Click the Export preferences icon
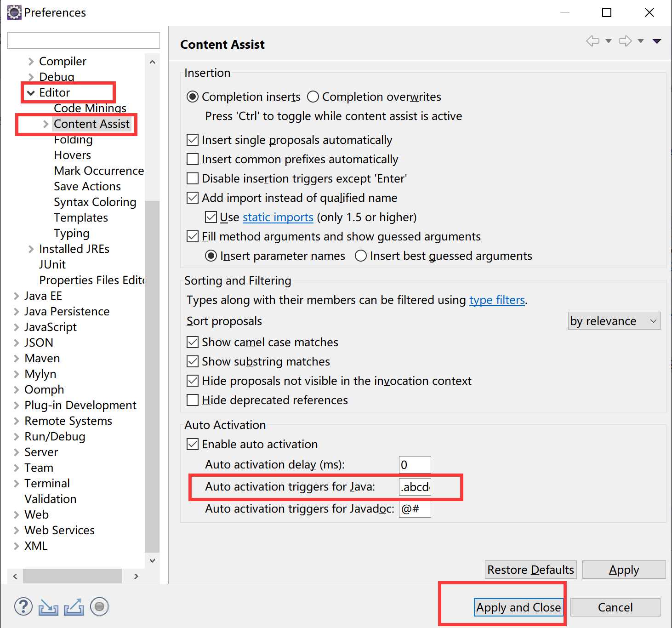 (x=74, y=607)
